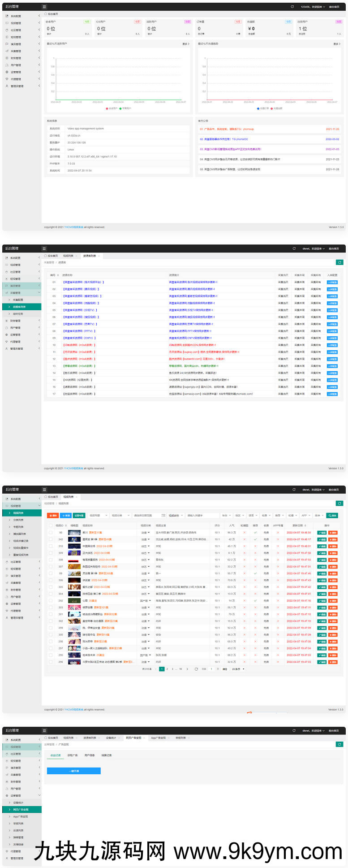Open 视频分类 filter dropdown
348x868 pixels.
[x=120, y=516]
